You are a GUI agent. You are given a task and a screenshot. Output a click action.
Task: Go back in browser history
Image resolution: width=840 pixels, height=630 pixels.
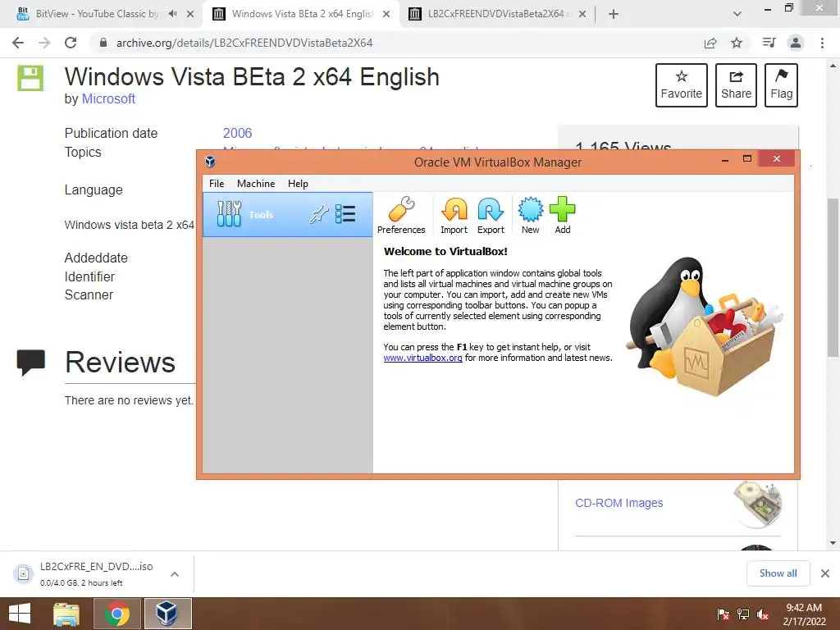click(x=18, y=43)
